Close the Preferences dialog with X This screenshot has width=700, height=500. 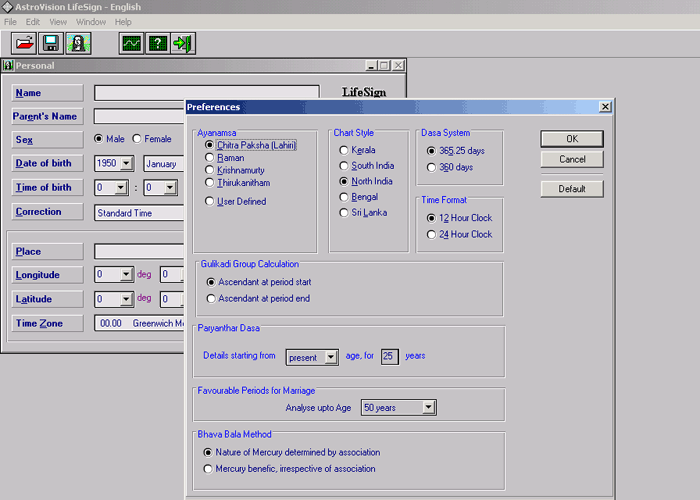click(605, 107)
